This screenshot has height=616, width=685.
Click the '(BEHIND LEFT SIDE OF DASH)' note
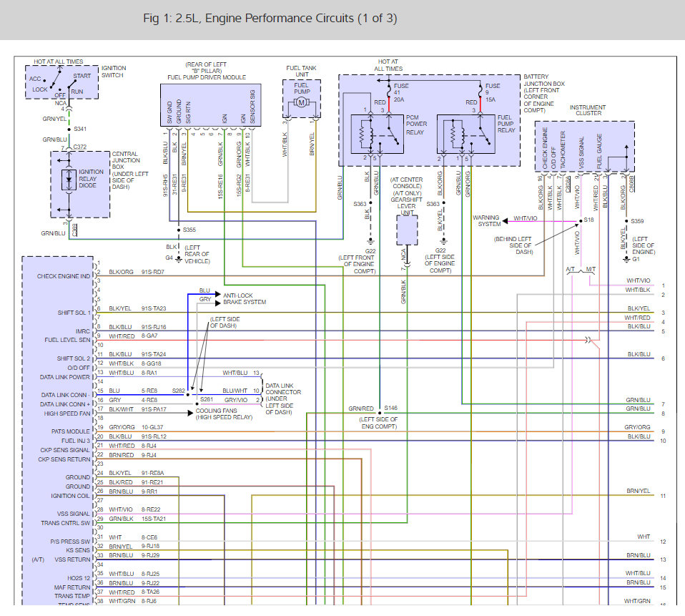[x=513, y=245]
